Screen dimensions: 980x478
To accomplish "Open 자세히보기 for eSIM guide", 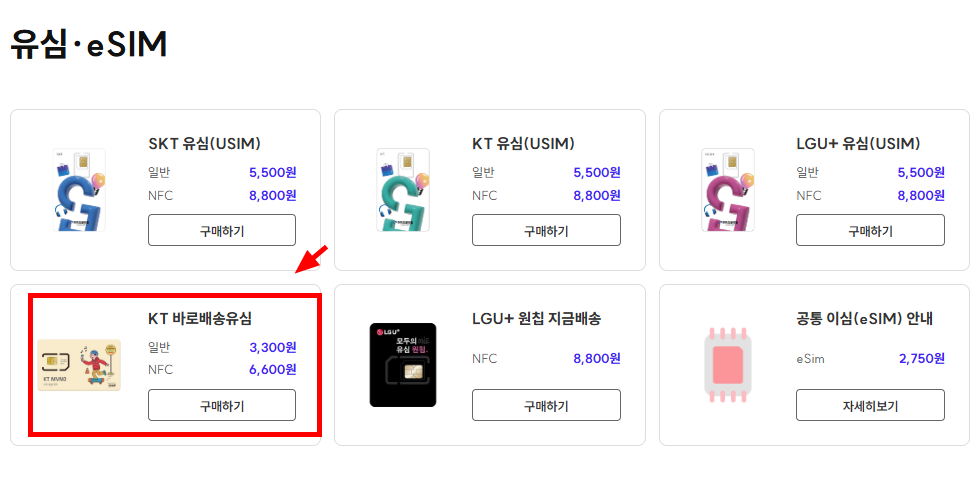I will 870,406.
